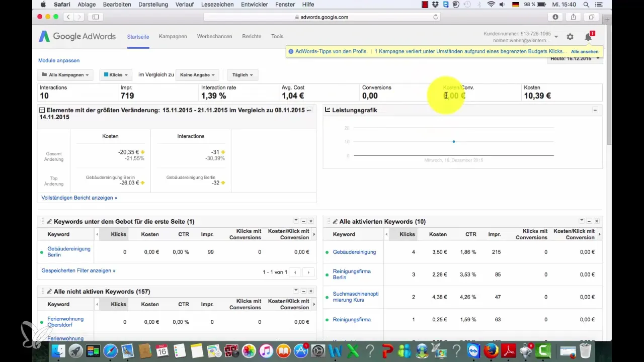Click the Interaction rate value 1,39 %
Screen dimensions: 644x362
tap(213, 96)
